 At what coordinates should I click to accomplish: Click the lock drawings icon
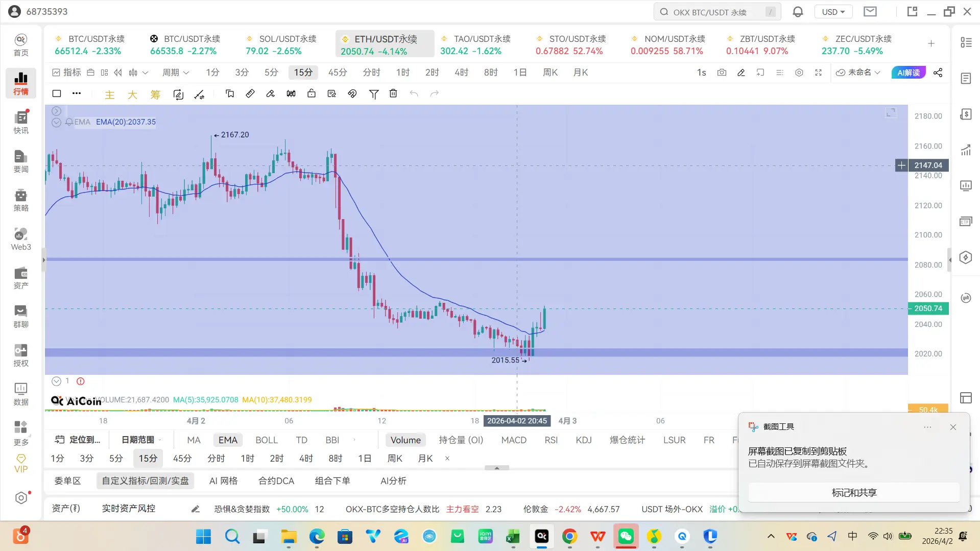312,93
